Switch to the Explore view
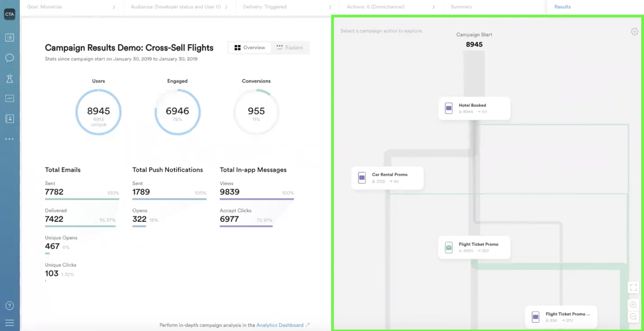Image resolution: width=644 pixels, height=331 pixels. (290, 48)
